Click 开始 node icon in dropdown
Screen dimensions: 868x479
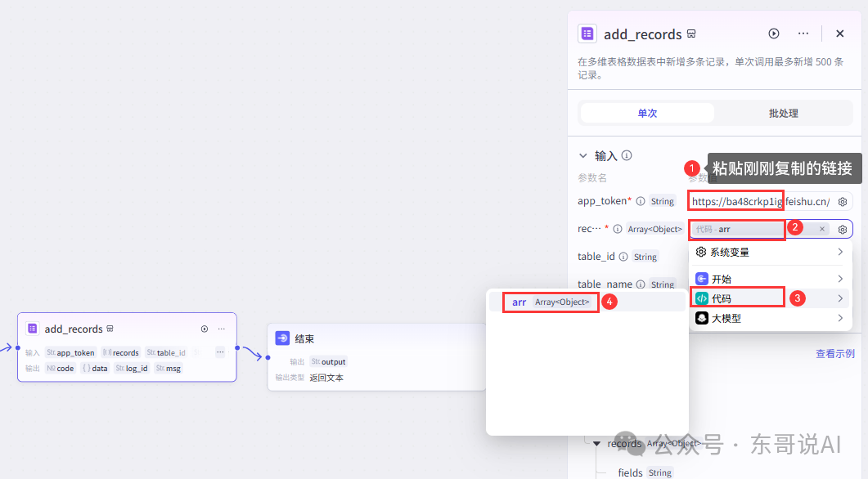[702, 279]
